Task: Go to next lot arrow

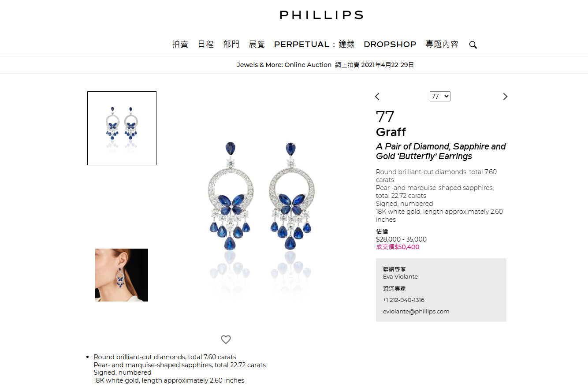Action: click(x=505, y=97)
